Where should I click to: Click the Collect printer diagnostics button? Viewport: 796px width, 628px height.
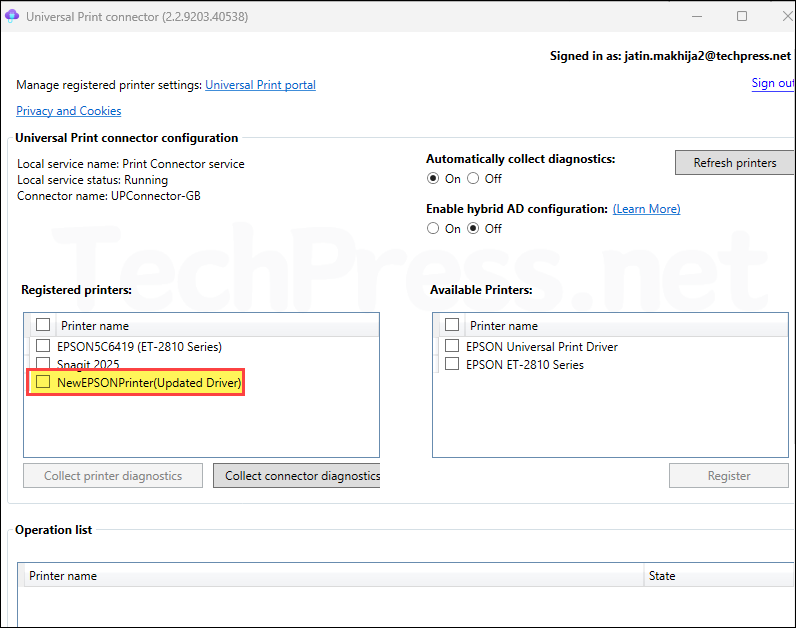pos(113,476)
